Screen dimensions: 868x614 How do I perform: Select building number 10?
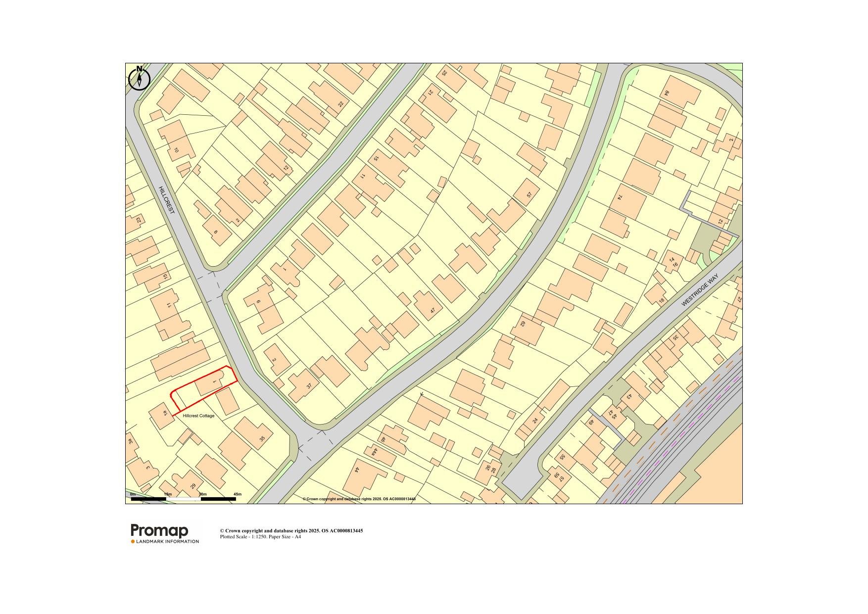(176, 150)
